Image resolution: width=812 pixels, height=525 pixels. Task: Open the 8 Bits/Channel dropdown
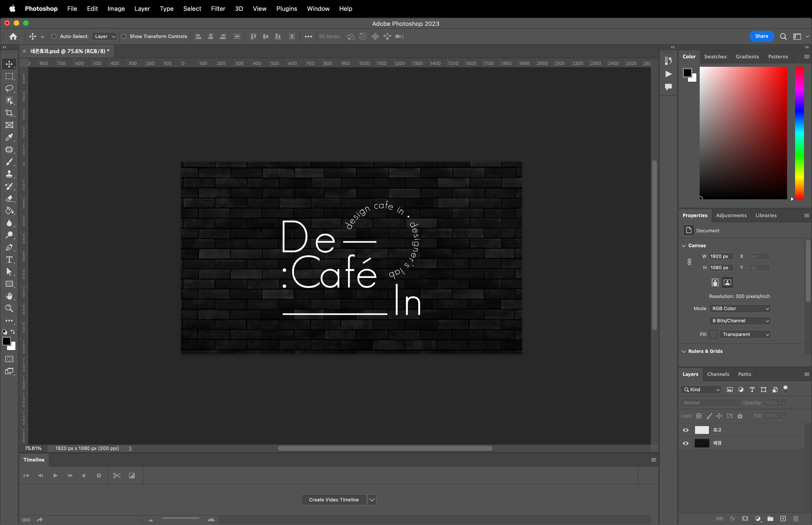[740, 321]
